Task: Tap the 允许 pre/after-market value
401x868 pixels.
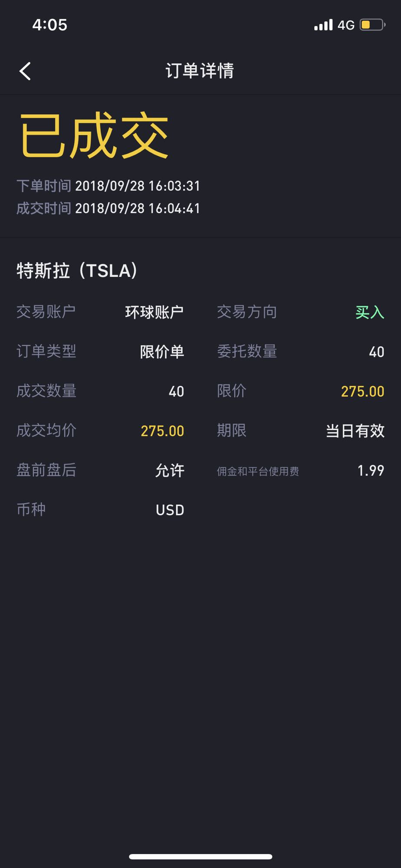Action: click(170, 470)
